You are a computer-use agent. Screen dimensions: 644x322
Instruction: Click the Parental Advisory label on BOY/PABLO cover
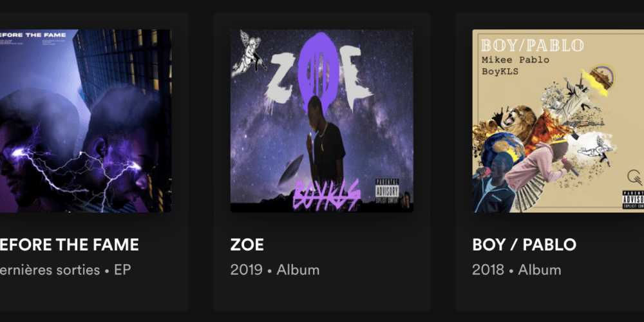pyautogui.click(x=633, y=200)
